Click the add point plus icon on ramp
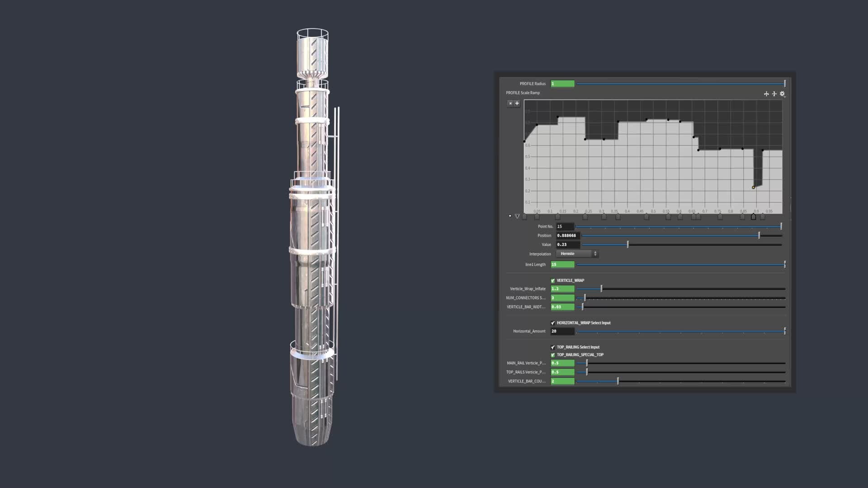Viewport: 868px width, 488px height. coord(517,103)
